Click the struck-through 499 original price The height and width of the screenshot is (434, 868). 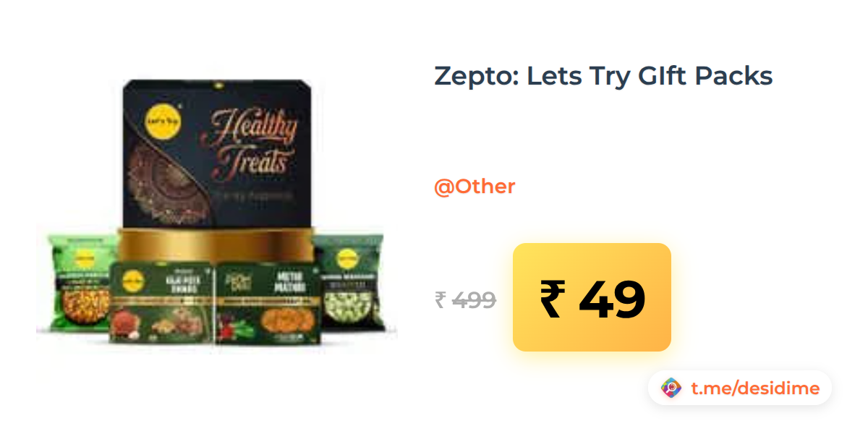coord(474,299)
